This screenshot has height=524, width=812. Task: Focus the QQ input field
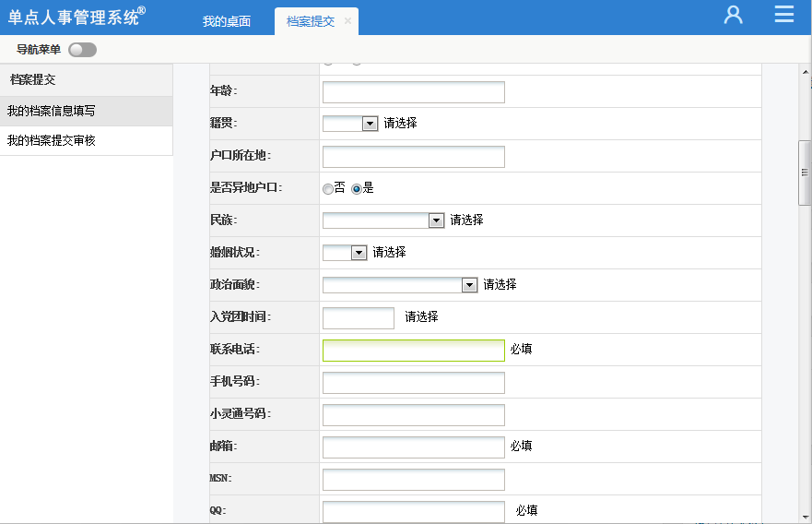click(x=413, y=512)
